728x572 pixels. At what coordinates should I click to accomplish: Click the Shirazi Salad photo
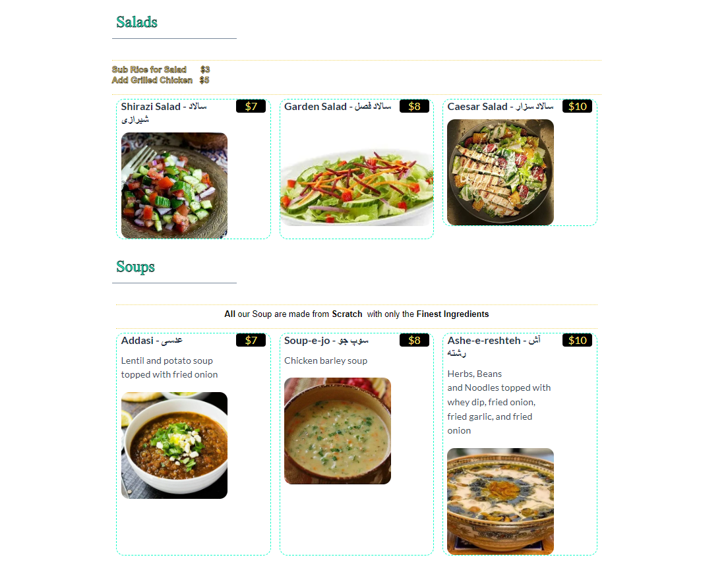[174, 186]
